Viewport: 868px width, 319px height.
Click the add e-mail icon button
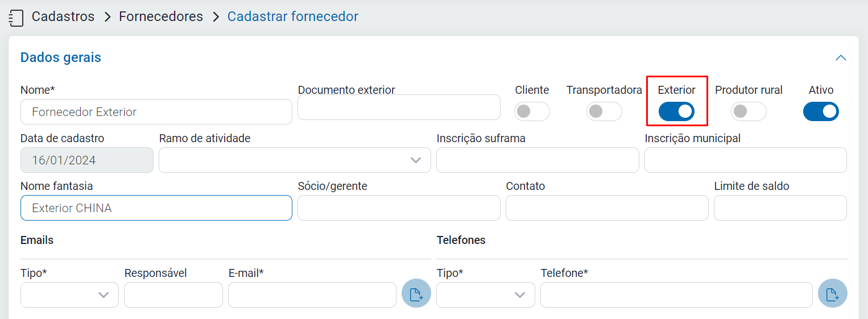coord(416,294)
